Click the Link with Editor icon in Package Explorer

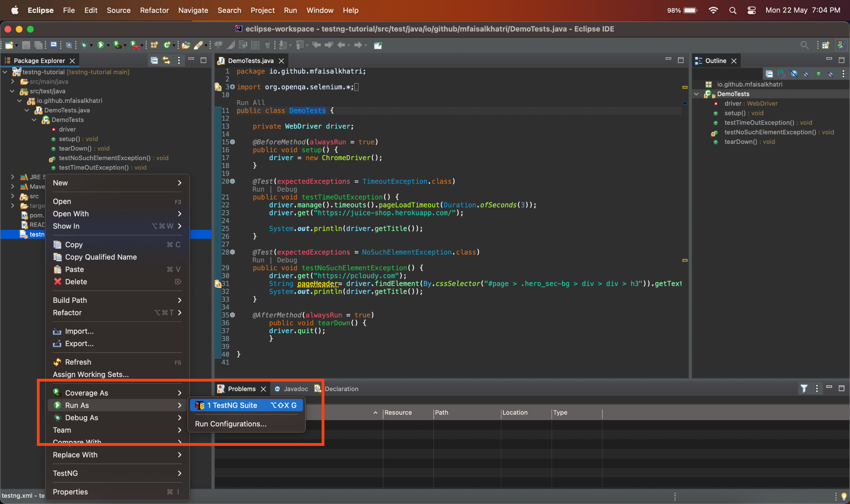(x=167, y=60)
